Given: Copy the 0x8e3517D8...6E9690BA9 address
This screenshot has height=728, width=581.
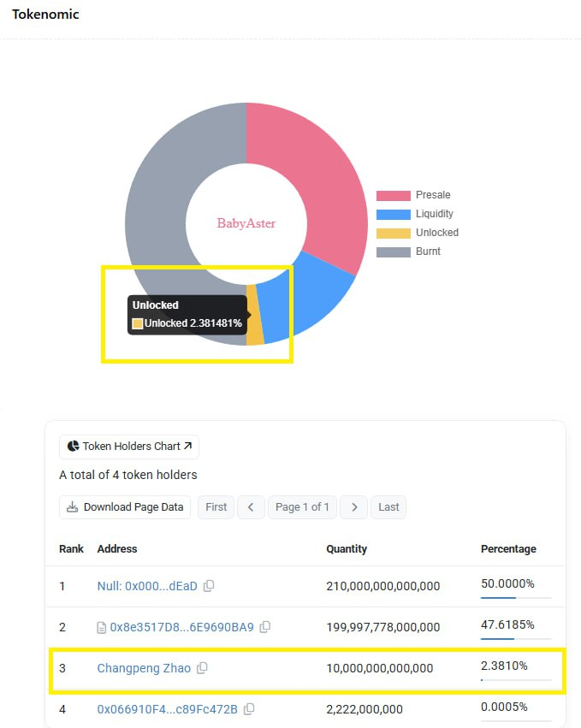Looking at the screenshot, I should (x=264, y=627).
